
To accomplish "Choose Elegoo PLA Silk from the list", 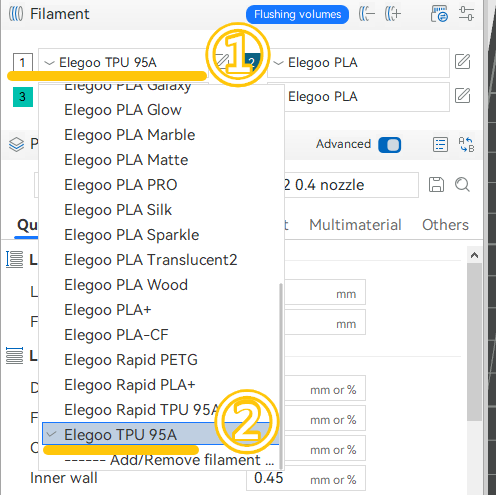I will click(x=118, y=210).
